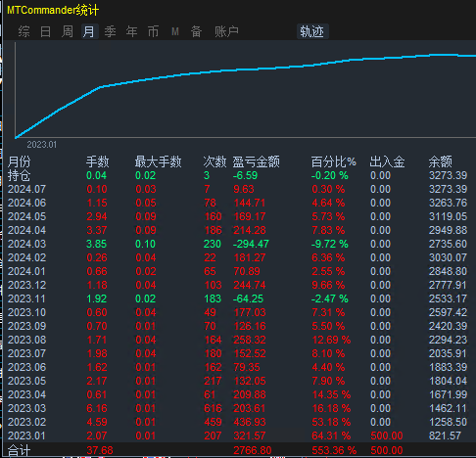Select the 2023.09 month row
476x458 pixels.
238,326
